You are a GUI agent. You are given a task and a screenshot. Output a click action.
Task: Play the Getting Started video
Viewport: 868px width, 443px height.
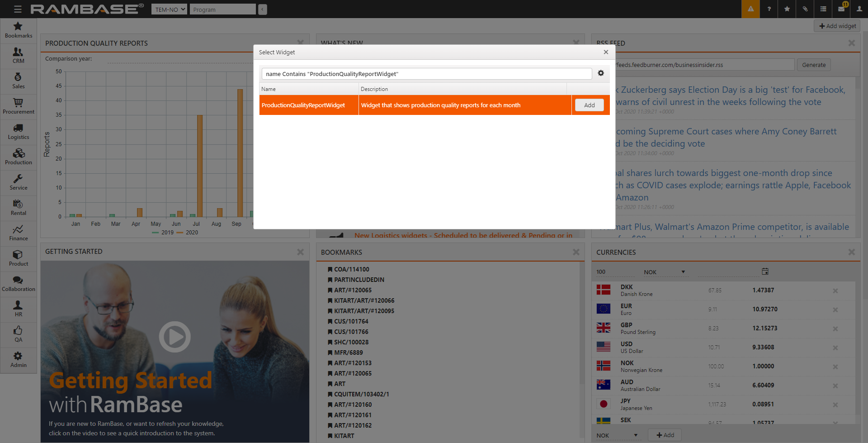pyautogui.click(x=175, y=337)
